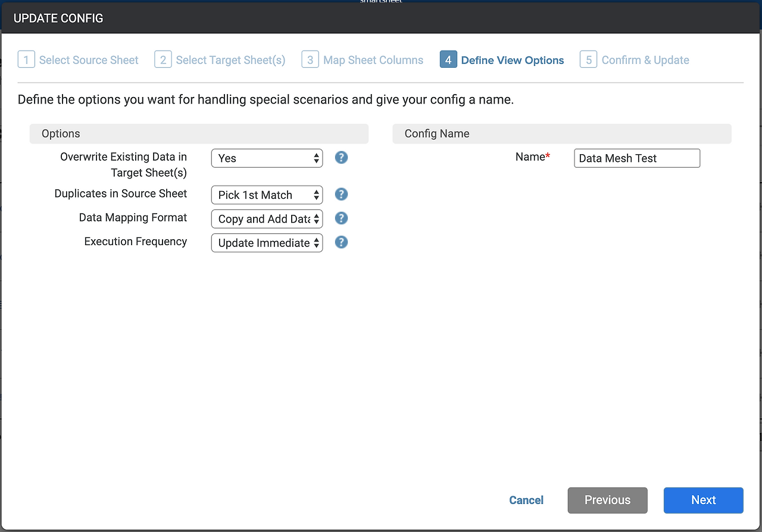Show help for Execution Frequency
Screen dimensions: 762x532
pyautogui.click(x=341, y=242)
